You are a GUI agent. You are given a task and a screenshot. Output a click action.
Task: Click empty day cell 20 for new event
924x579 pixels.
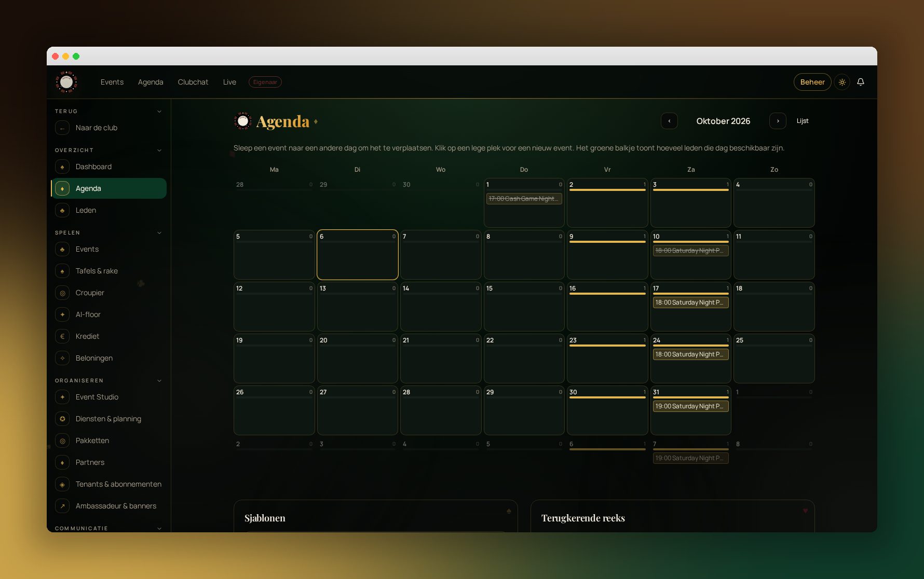tap(358, 359)
